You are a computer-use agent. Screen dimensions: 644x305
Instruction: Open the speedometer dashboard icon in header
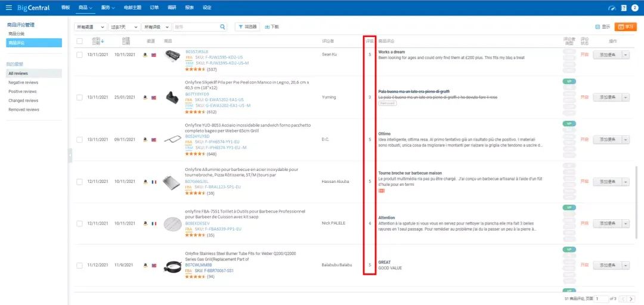coord(613,8)
